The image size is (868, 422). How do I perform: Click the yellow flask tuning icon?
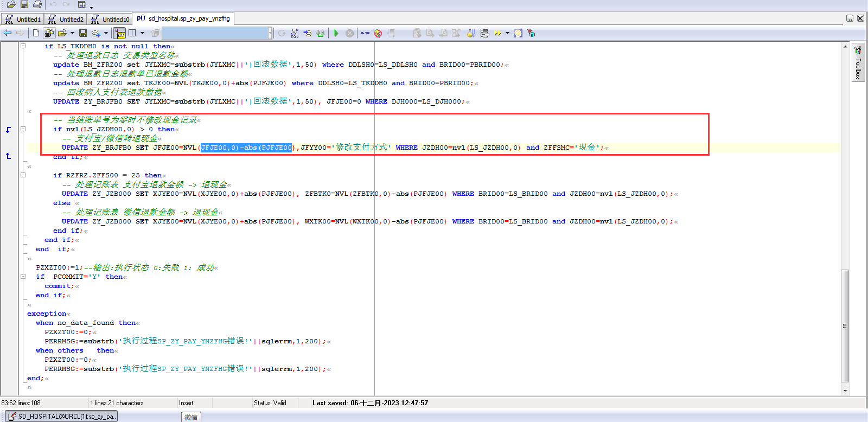471,33
